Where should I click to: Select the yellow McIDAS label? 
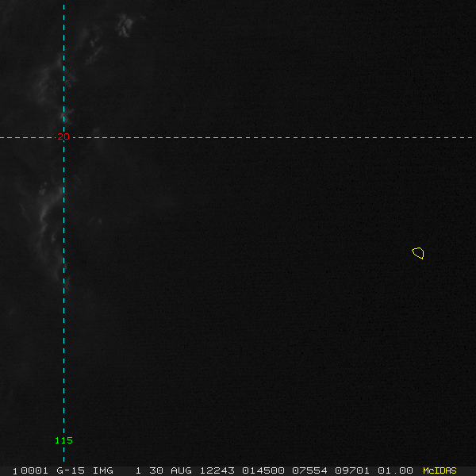tap(440, 470)
